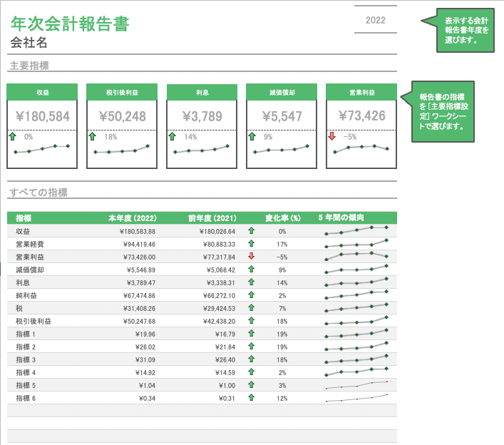Click the 指標 column header

24,218
